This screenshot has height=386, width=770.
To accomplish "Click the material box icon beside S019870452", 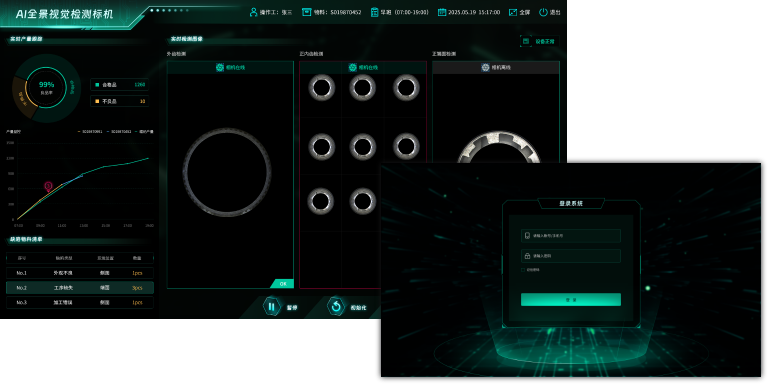I will [x=306, y=12].
